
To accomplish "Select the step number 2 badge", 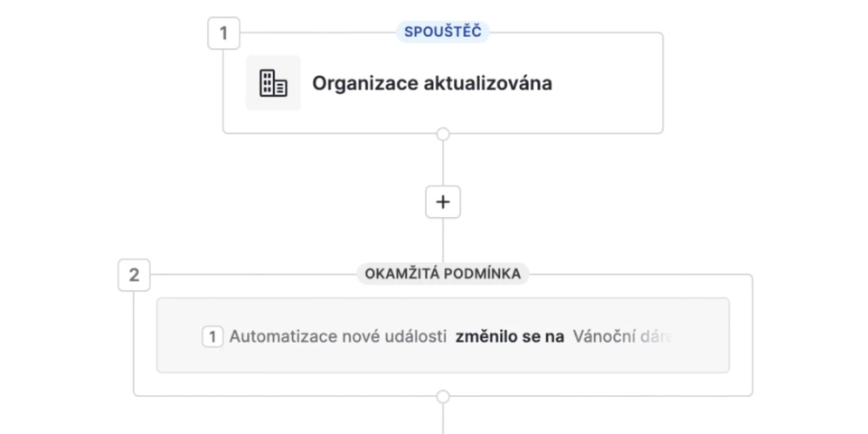I will 134,275.
